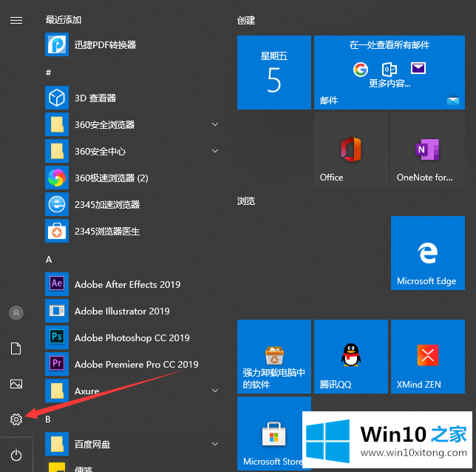Click the 百度网盘 folder icon
The width and height of the screenshot is (476, 472).
[57, 444]
